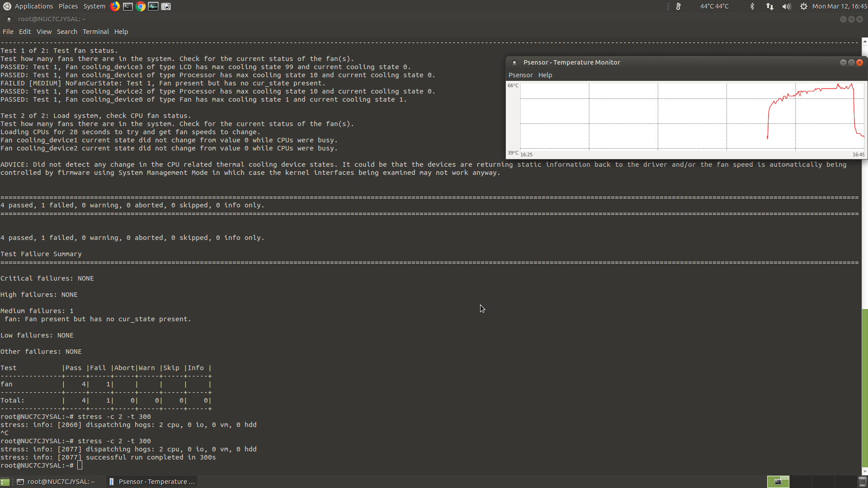Open the terminal File menu
The height and width of the screenshot is (488, 868).
8,32
